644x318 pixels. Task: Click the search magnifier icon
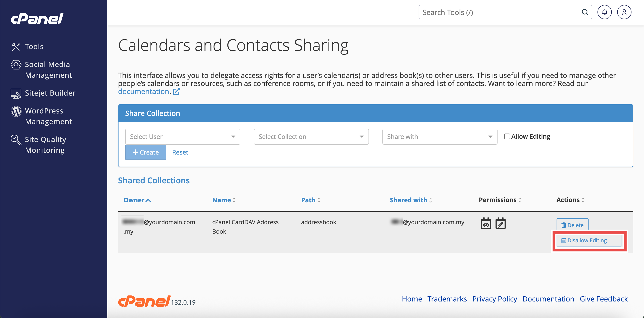[585, 12]
